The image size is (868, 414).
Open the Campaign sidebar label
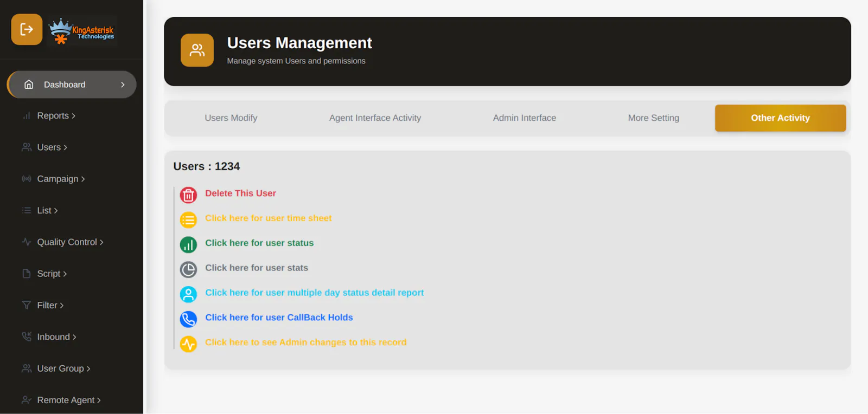[58, 179]
